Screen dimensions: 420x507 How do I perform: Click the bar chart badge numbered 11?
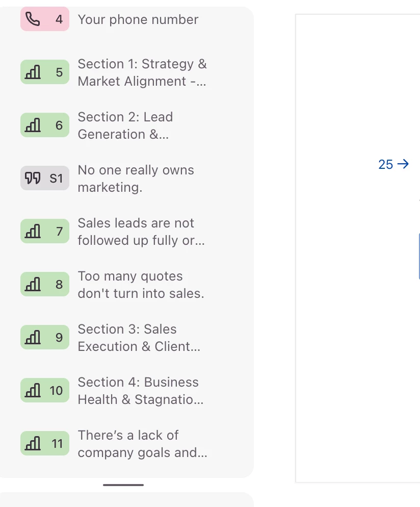click(x=45, y=444)
